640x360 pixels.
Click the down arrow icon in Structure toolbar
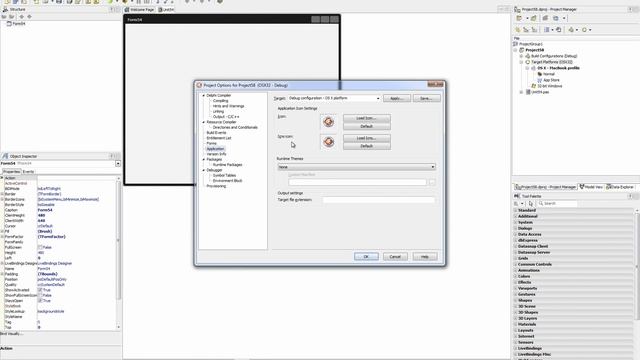click(x=29, y=17)
